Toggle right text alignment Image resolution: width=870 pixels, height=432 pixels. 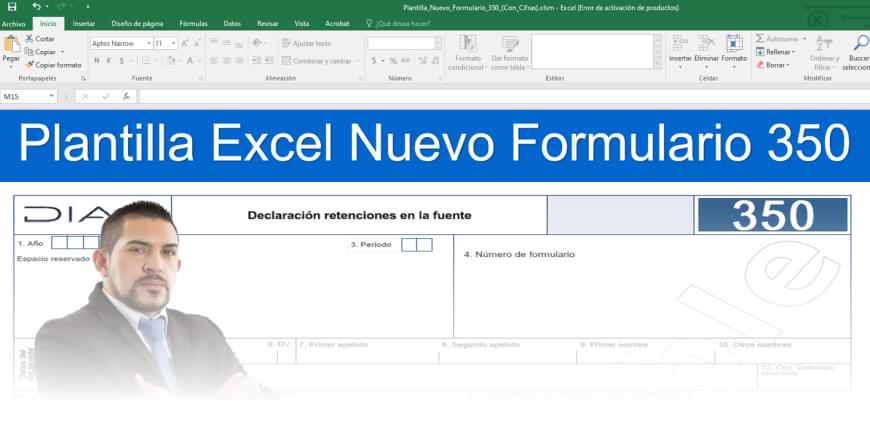(x=239, y=60)
